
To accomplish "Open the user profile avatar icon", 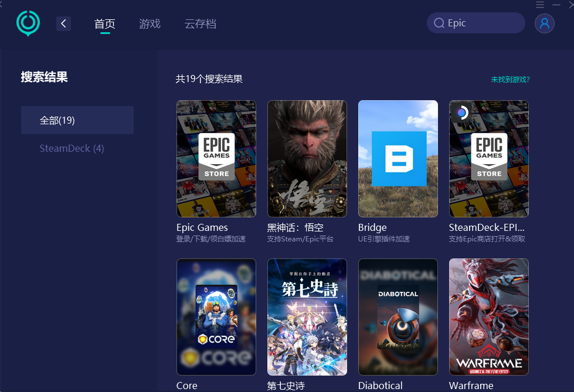I will [x=544, y=23].
